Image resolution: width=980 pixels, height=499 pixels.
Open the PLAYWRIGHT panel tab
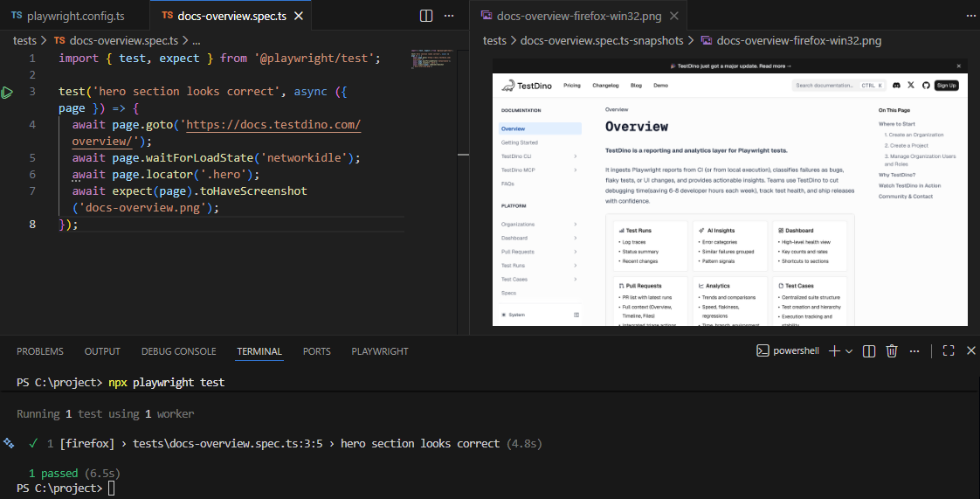point(379,351)
